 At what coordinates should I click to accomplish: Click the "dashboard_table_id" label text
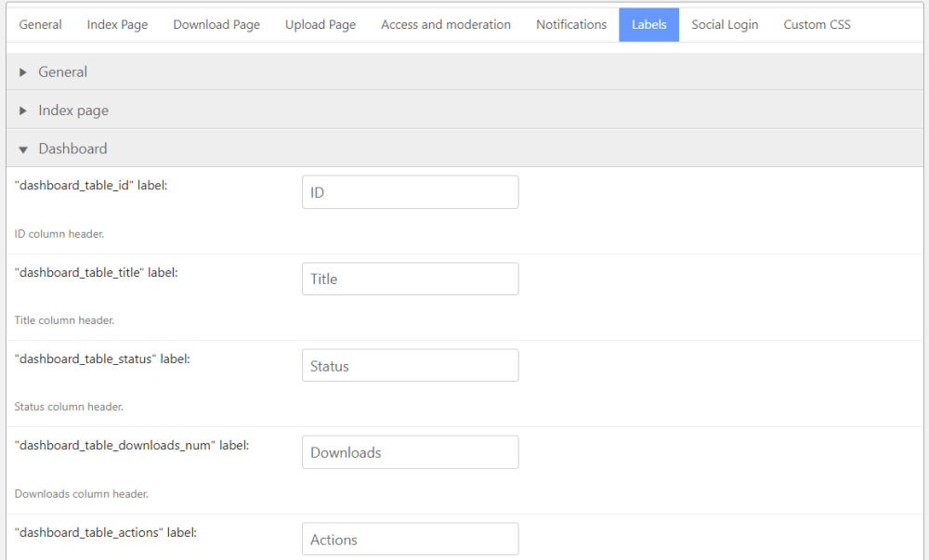click(91, 185)
